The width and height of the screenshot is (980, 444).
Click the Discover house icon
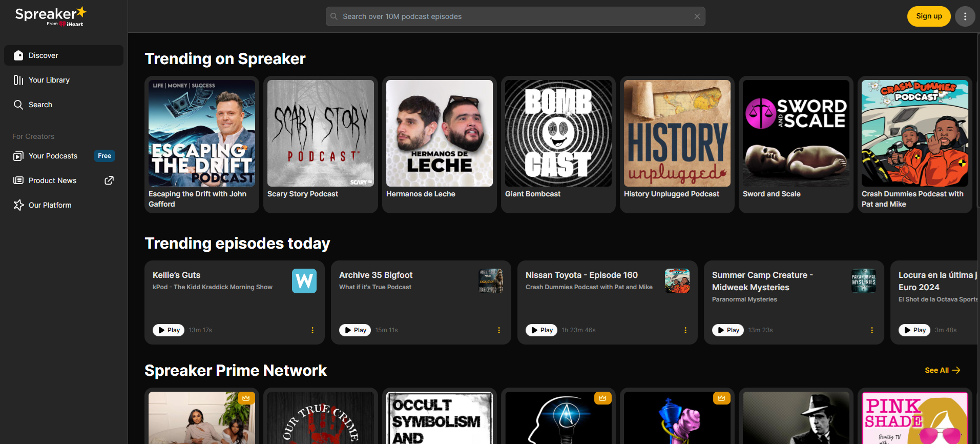18,55
